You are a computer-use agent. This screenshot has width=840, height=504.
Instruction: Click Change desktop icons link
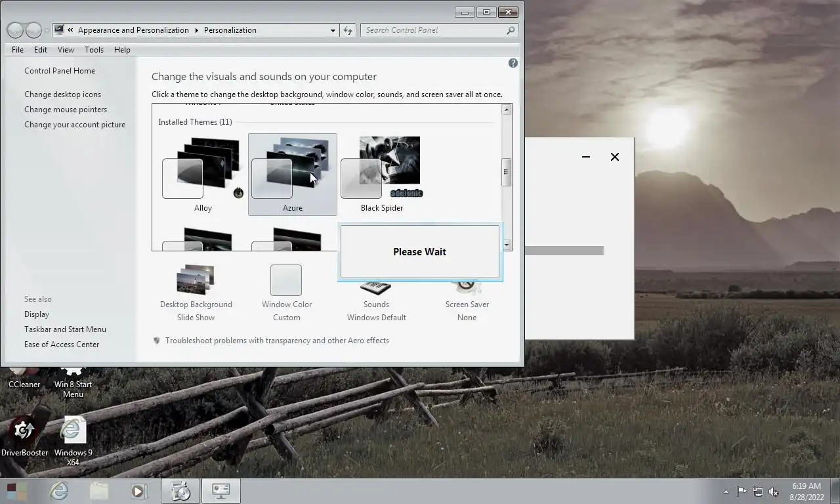pos(62,94)
